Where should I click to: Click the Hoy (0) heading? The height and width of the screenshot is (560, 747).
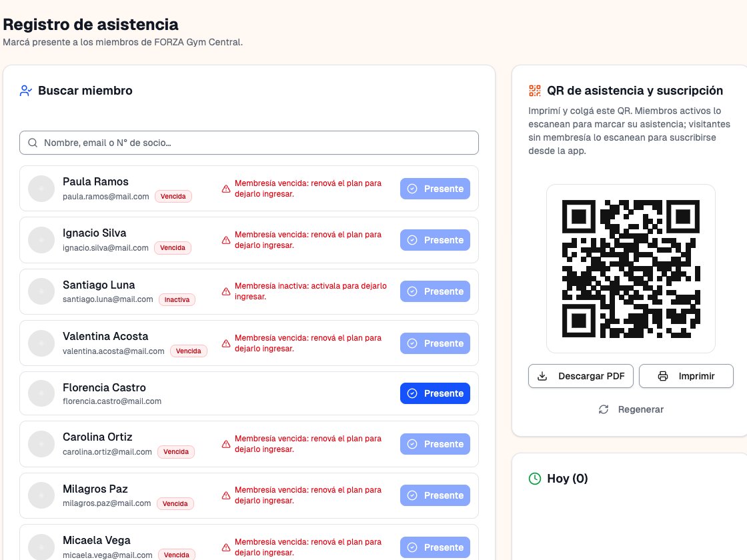pyautogui.click(x=568, y=479)
